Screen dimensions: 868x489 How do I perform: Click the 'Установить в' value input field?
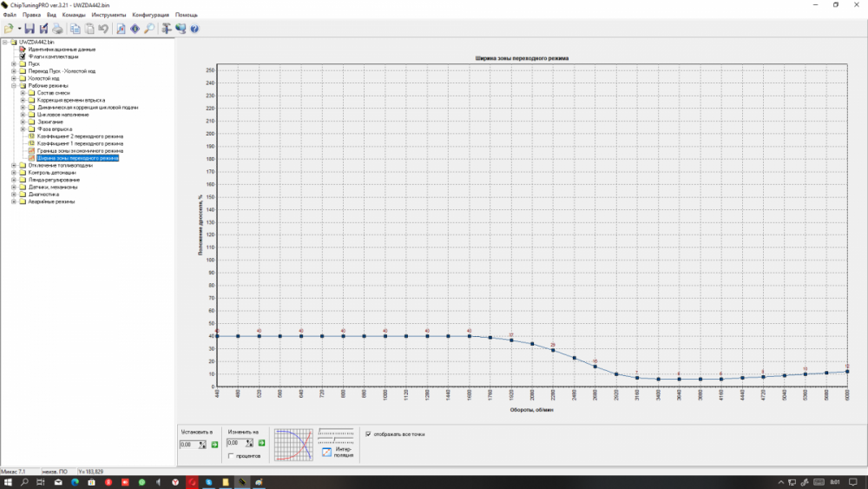click(x=187, y=444)
